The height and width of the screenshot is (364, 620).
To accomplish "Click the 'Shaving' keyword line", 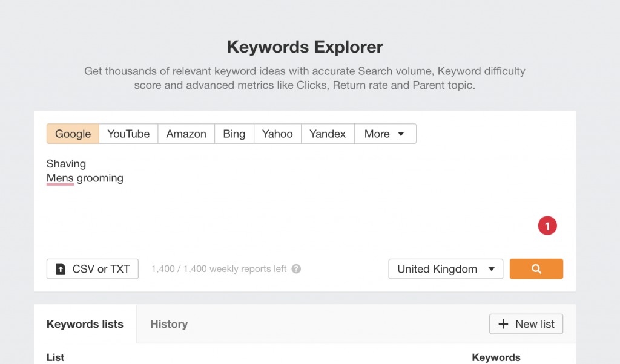I will [x=66, y=164].
